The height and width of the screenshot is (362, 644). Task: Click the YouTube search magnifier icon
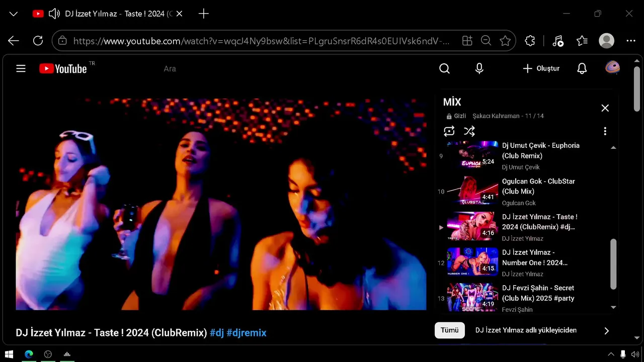(444, 68)
